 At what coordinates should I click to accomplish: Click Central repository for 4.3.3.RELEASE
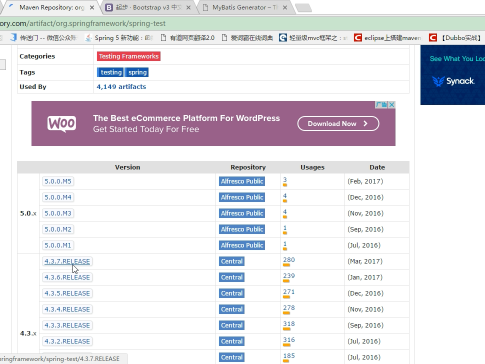pos(232,325)
